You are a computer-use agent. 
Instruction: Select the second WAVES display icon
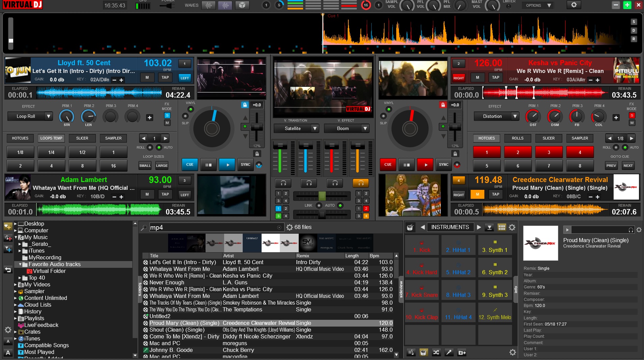click(225, 5)
